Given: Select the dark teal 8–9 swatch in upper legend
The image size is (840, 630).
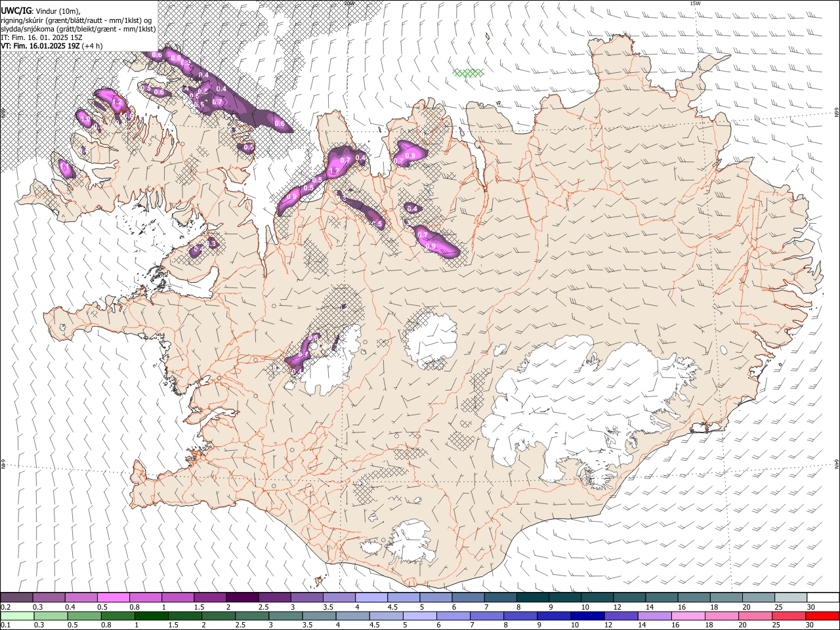Looking at the screenshot, I should 532,598.
